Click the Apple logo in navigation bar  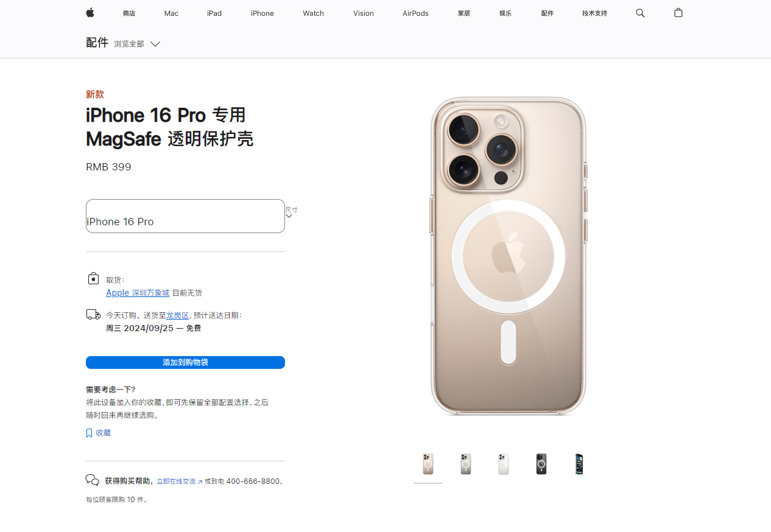(90, 13)
